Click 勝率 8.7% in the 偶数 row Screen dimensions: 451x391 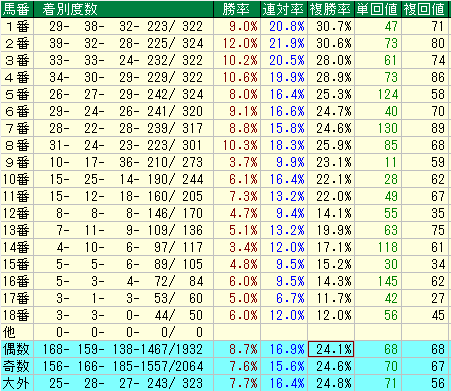(x=237, y=349)
